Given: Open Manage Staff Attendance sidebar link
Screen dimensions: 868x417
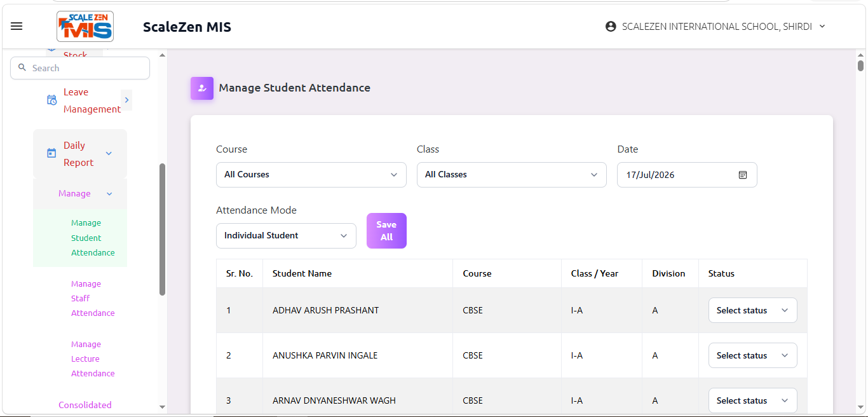Looking at the screenshot, I should 93,298.
